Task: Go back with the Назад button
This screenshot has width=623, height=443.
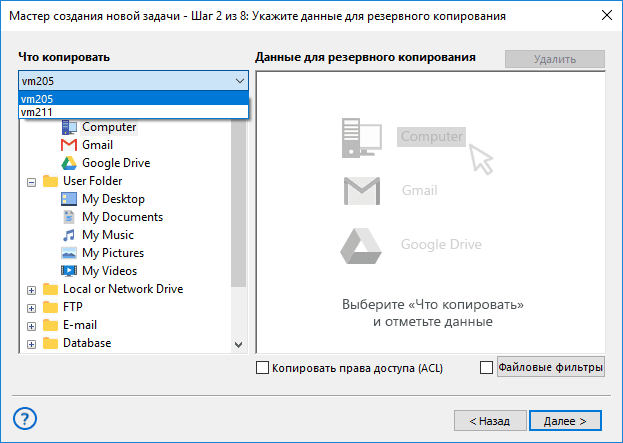Action: point(490,420)
